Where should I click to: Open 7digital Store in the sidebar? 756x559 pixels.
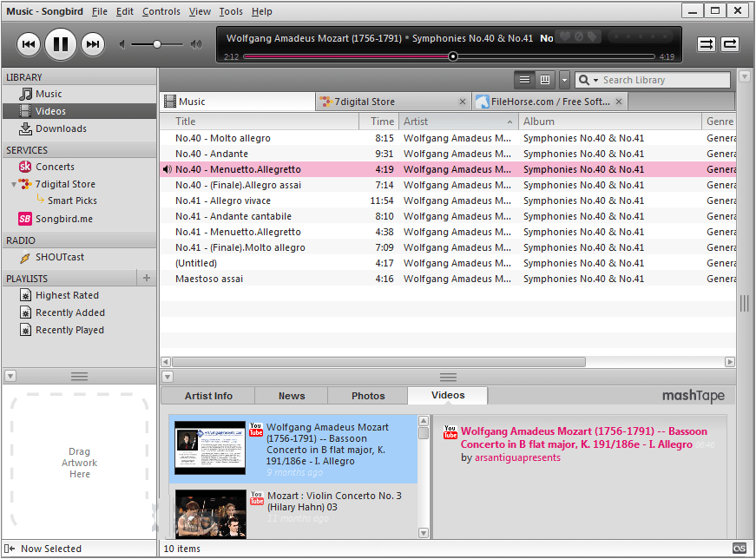click(x=65, y=184)
